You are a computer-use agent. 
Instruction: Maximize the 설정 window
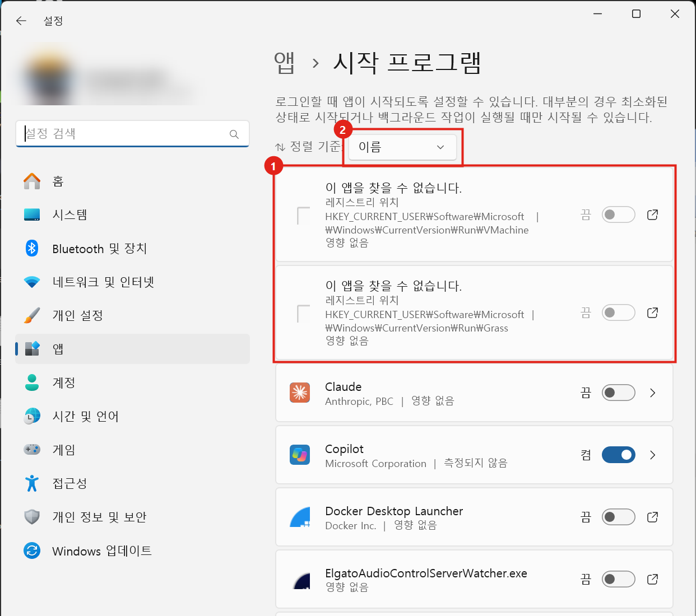636,14
